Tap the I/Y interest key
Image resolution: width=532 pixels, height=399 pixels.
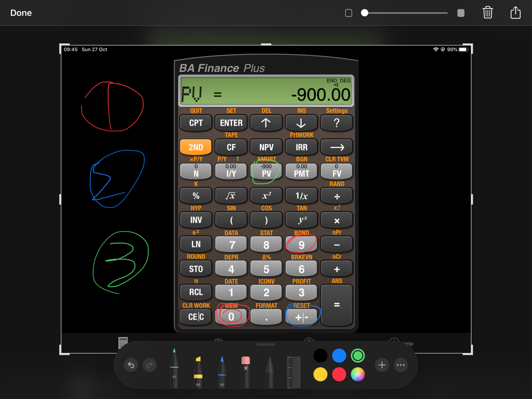pyautogui.click(x=231, y=171)
